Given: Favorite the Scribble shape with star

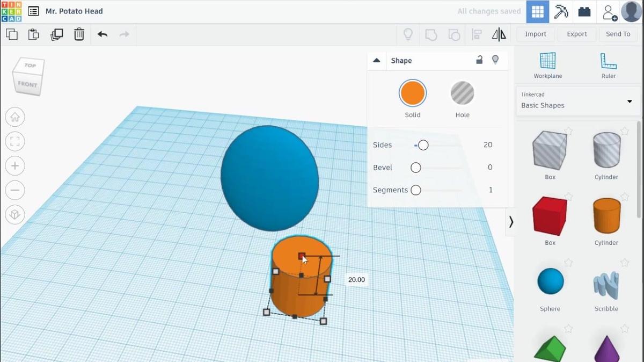Looking at the screenshot, I should (x=625, y=263).
